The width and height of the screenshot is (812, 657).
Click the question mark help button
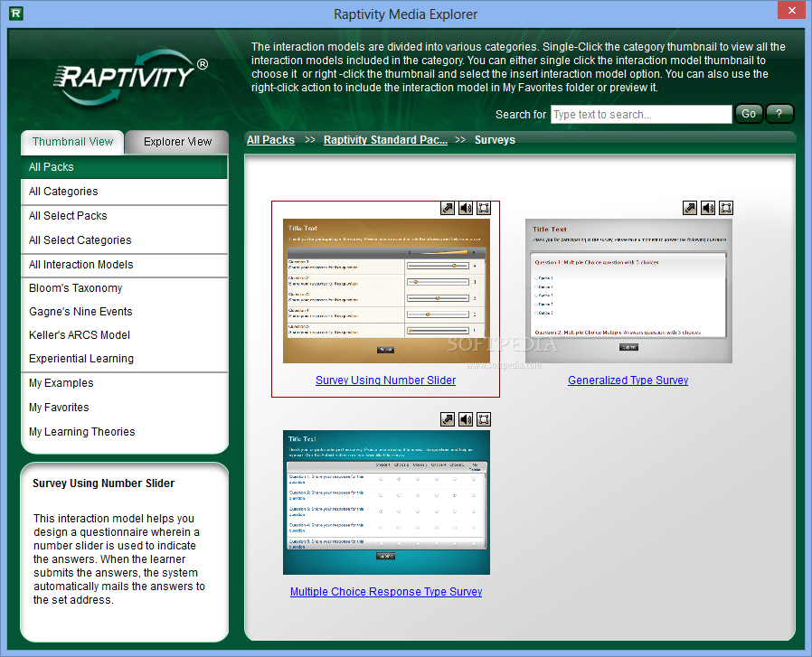779,114
